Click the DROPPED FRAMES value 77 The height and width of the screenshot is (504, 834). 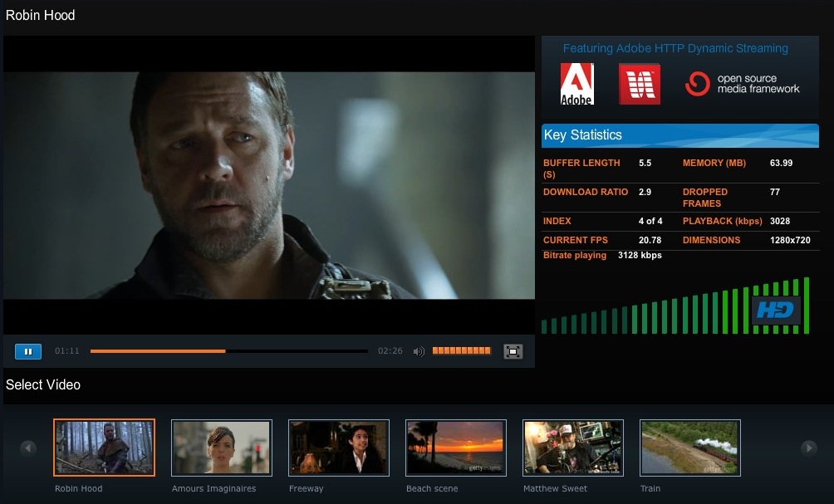tap(774, 192)
